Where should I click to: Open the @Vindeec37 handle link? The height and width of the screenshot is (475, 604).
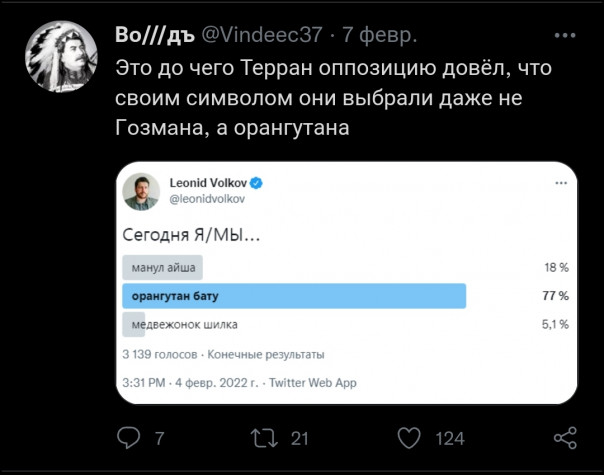pyautogui.click(x=262, y=35)
